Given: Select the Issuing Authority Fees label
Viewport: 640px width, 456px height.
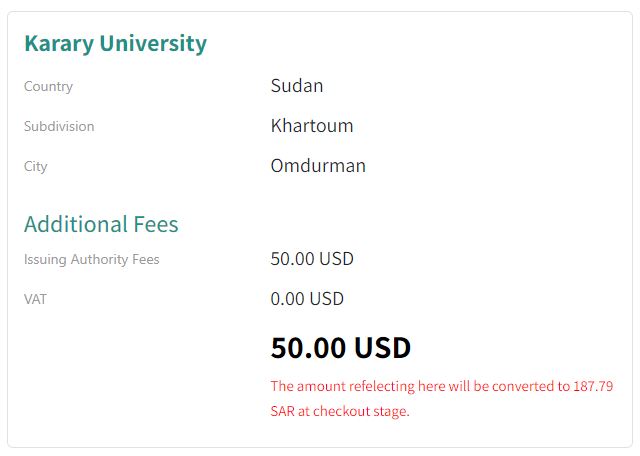Looking at the screenshot, I should tap(92, 260).
